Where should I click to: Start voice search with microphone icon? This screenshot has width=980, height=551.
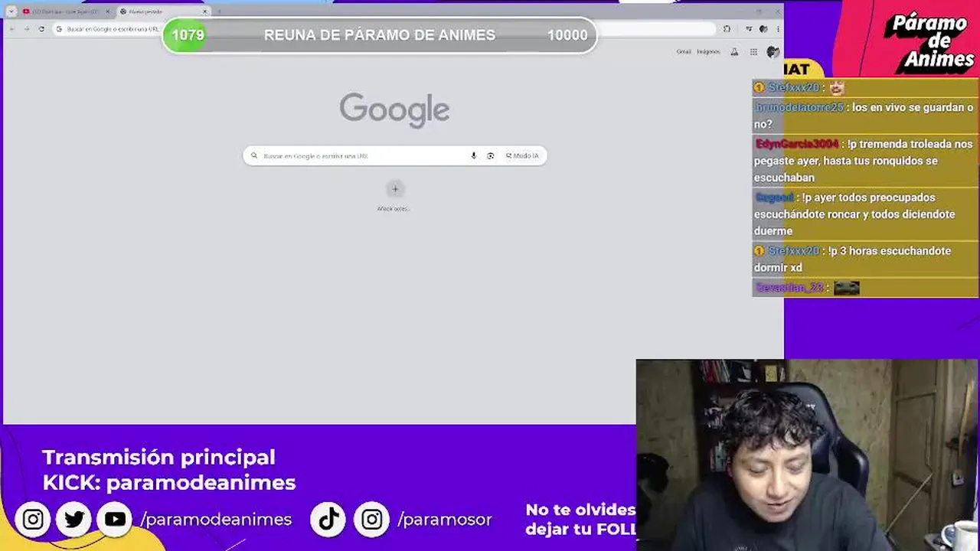point(473,155)
